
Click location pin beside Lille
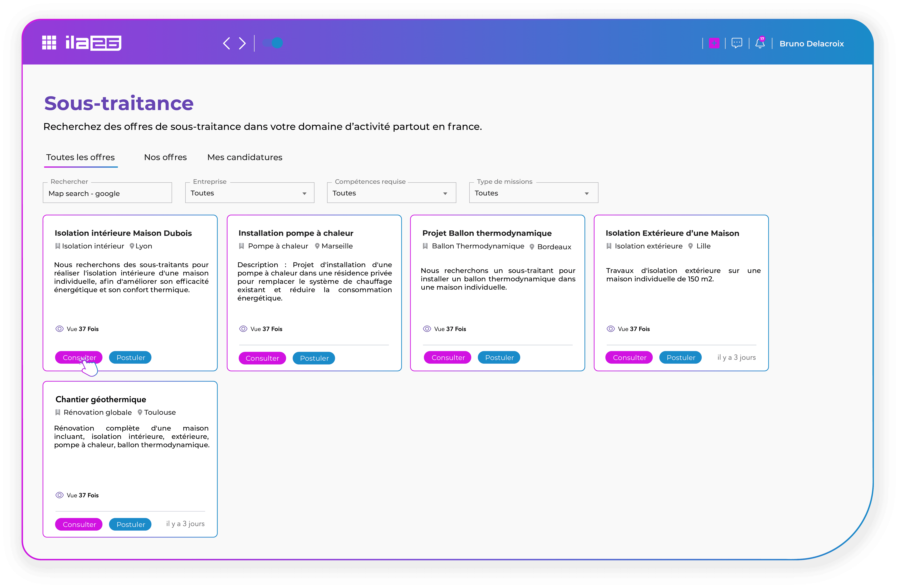click(x=690, y=246)
